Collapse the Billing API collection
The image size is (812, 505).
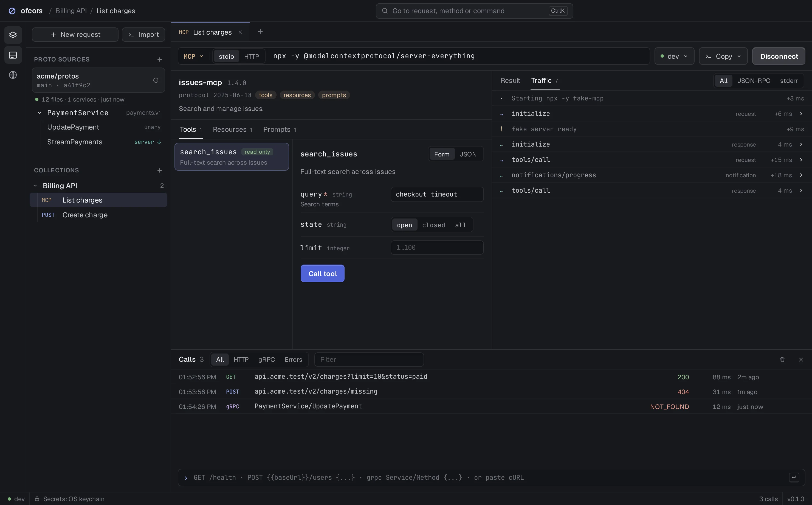coord(35,186)
